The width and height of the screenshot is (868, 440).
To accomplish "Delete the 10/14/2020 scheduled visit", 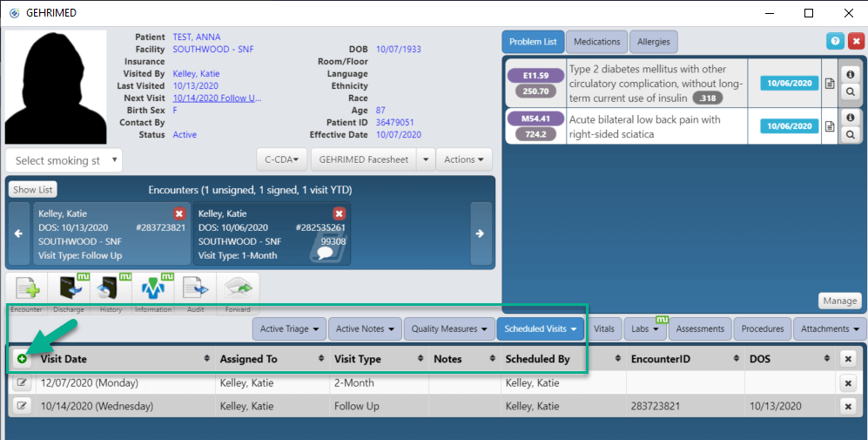I will point(847,406).
